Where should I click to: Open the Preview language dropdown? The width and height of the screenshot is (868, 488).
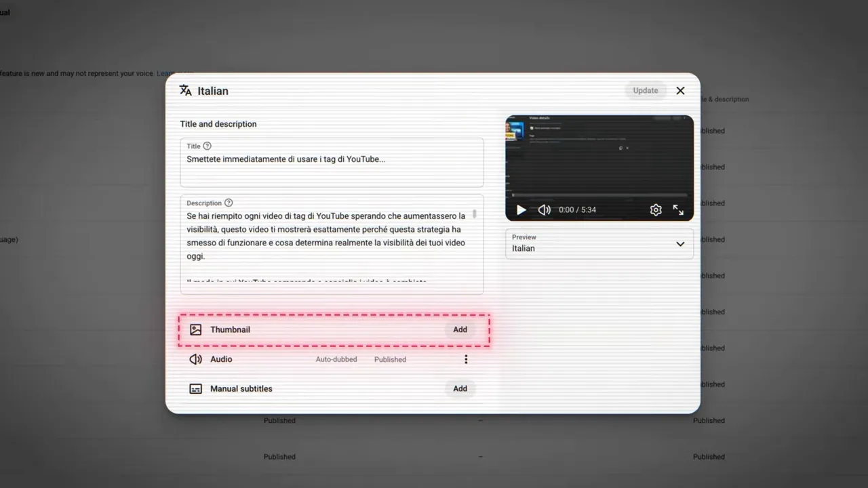tap(599, 243)
